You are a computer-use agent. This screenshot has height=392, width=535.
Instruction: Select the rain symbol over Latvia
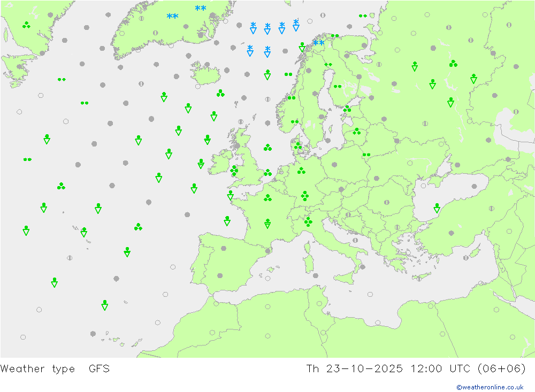click(356, 132)
